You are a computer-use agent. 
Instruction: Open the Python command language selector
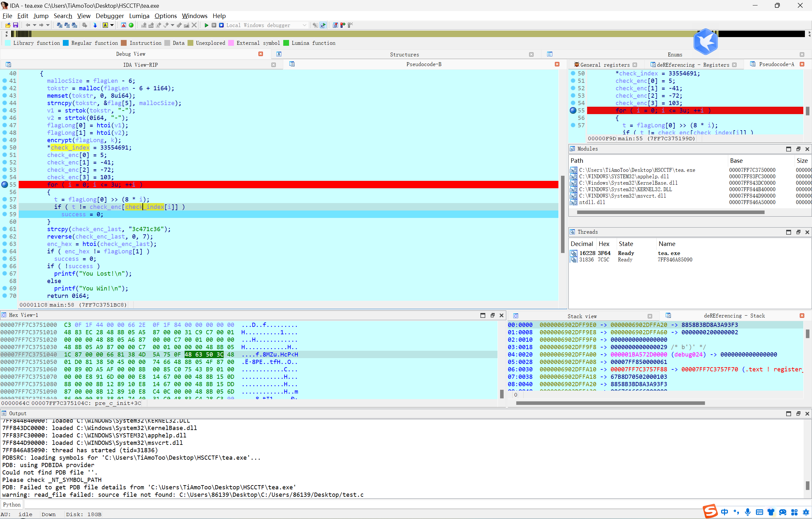(x=12, y=505)
